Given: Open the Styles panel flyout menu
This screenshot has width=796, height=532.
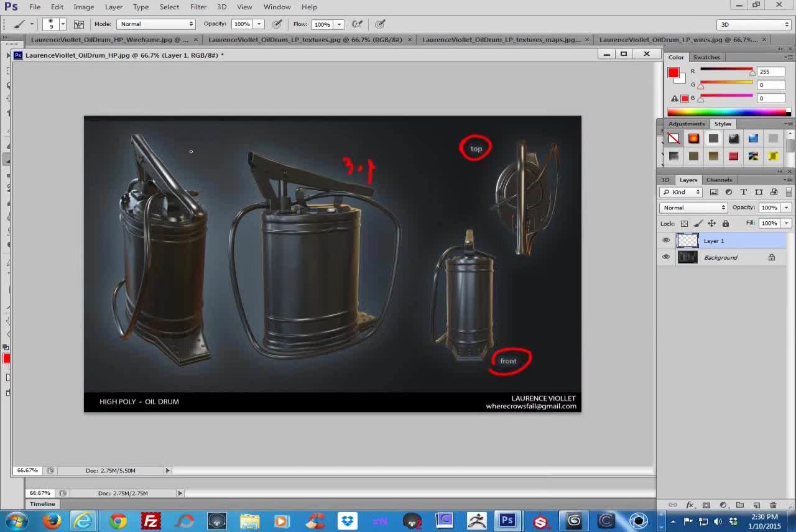Looking at the screenshot, I should [x=788, y=124].
